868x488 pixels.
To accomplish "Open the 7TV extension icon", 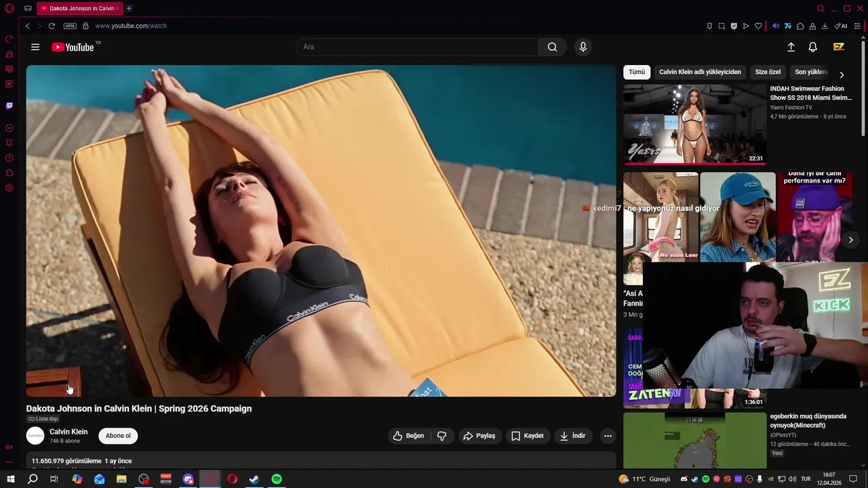I will coord(788,26).
